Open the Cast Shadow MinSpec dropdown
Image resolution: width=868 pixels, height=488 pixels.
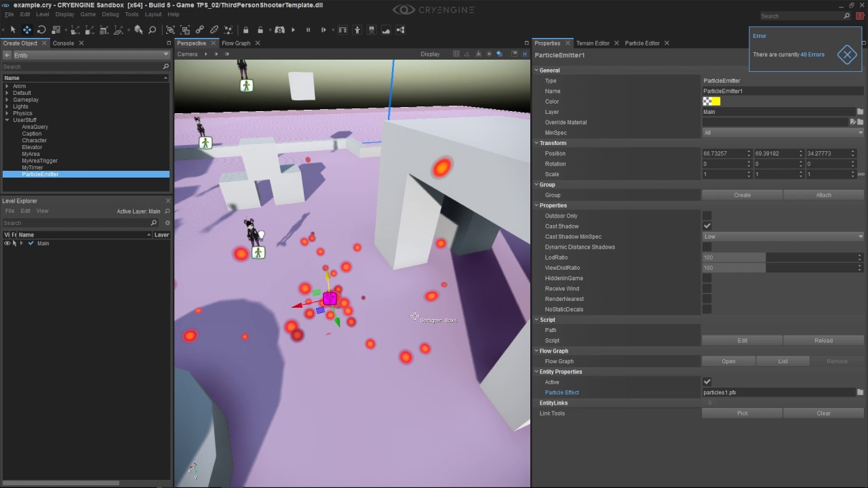[x=783, y=237]
